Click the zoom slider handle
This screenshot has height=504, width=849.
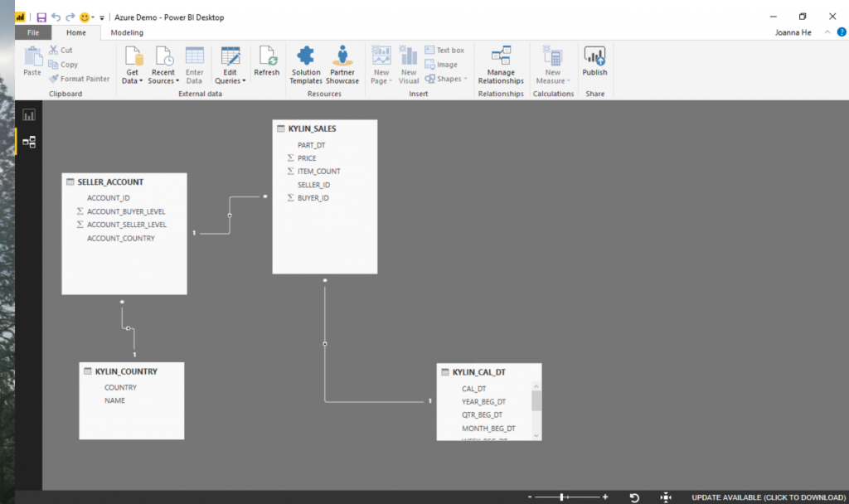[x=561, y=497]
